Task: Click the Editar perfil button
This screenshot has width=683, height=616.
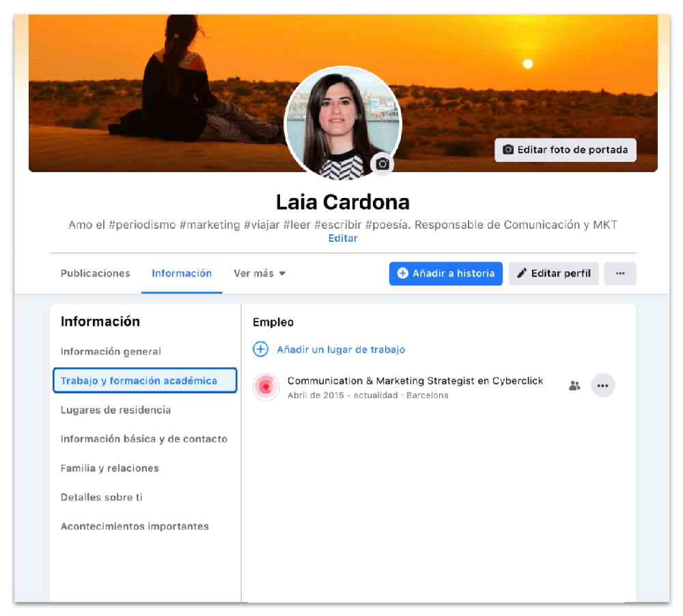Action: [x=554, y=273]
